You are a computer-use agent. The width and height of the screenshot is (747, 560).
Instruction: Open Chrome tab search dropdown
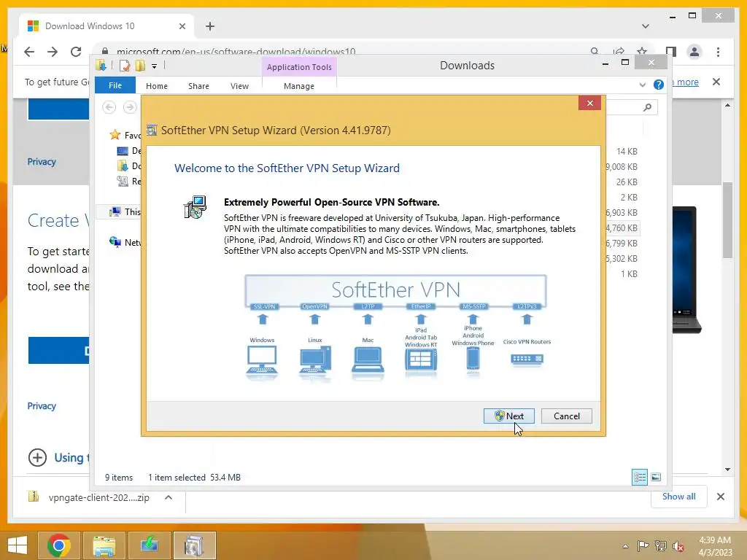click(x=646, y=26)
